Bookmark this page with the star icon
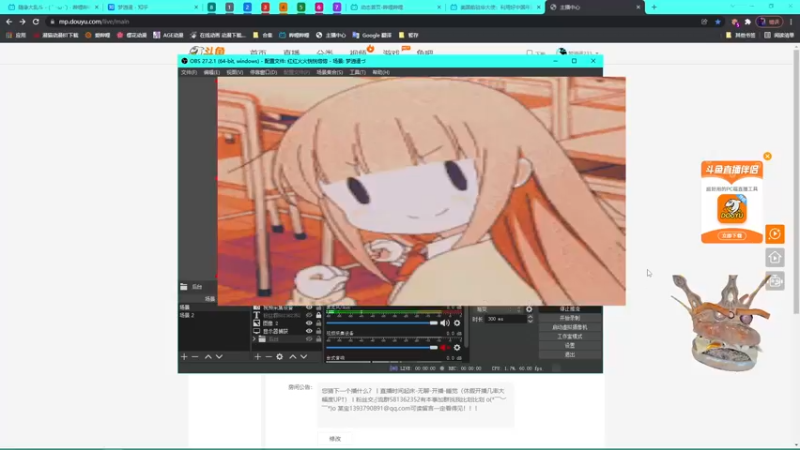This screenshot has width=800, height=450. tap(718, 21)
